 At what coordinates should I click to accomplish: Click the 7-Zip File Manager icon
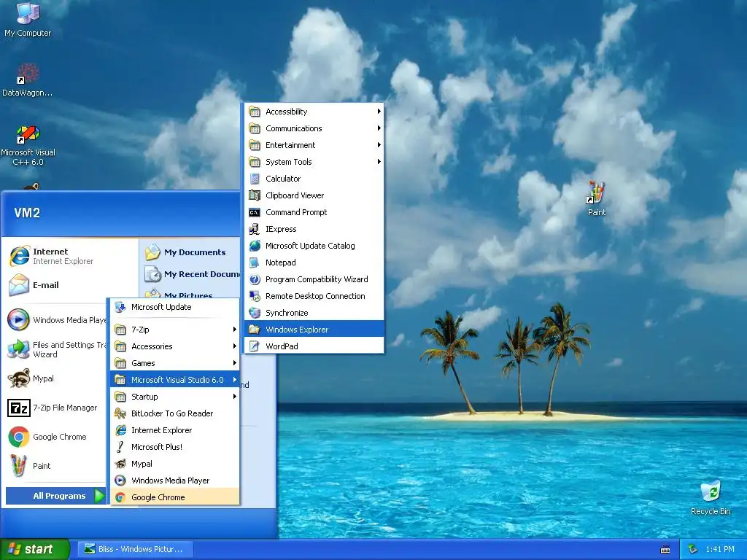(x=19, y=408)
